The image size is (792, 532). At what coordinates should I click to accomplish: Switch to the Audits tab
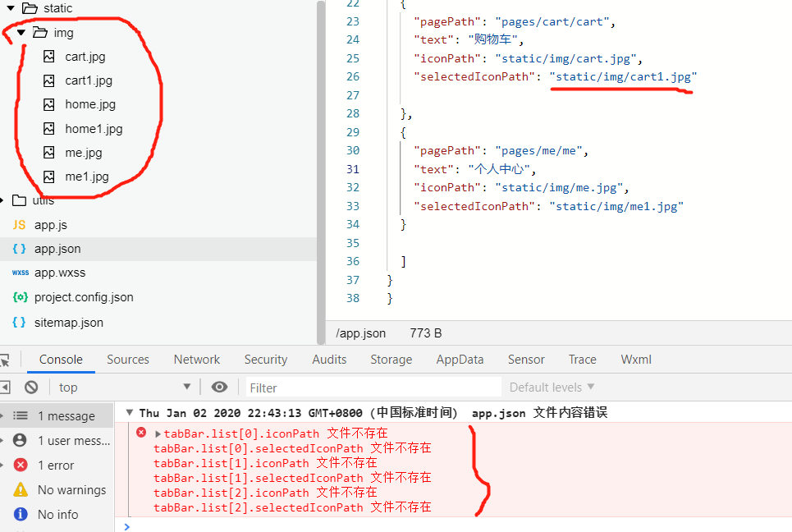point(329,360)
